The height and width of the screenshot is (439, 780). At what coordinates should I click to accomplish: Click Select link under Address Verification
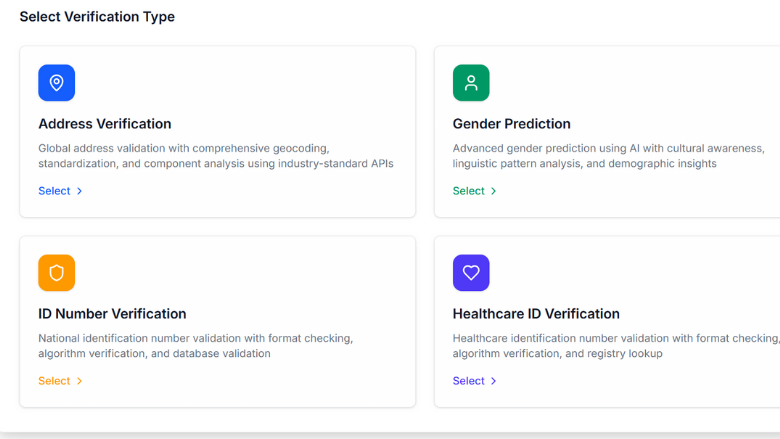(54, 191)
